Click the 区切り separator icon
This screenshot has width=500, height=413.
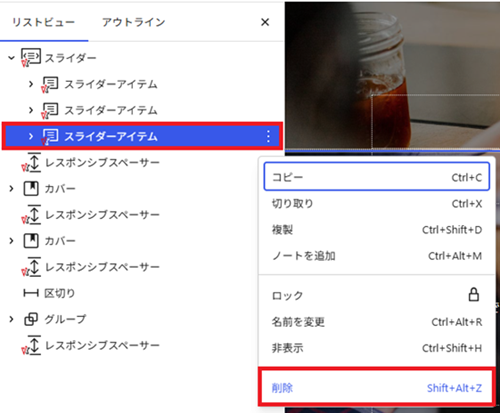pos(31,293)
